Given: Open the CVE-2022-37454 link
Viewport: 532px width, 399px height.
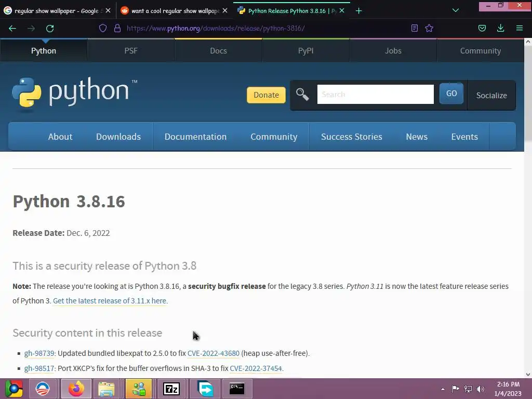Looking at the screenshot, I should [x=256, y=368].
